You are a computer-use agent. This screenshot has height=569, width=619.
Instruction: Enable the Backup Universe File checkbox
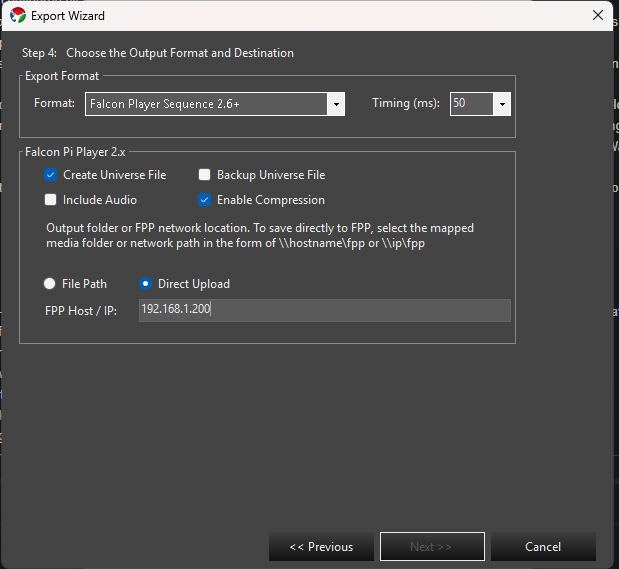click(204, 175)
